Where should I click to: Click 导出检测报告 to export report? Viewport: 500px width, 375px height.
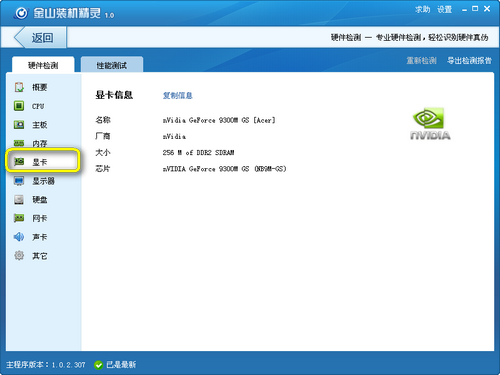[469, 61]
